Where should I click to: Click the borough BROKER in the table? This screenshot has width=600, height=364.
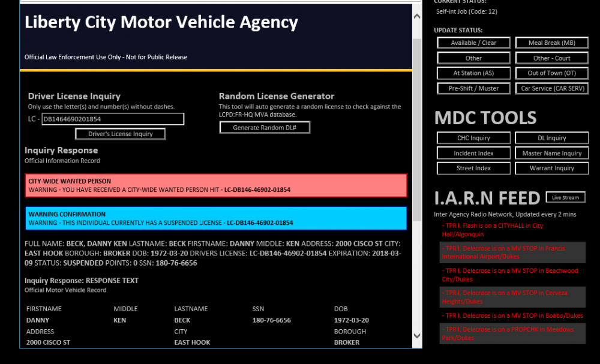347,342
